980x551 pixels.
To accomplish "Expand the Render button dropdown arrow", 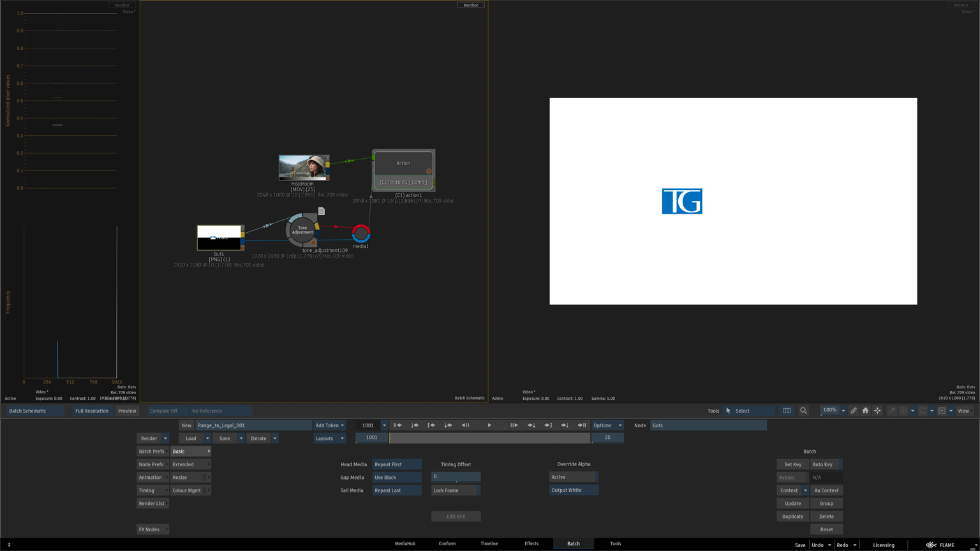I will point(165,438).
